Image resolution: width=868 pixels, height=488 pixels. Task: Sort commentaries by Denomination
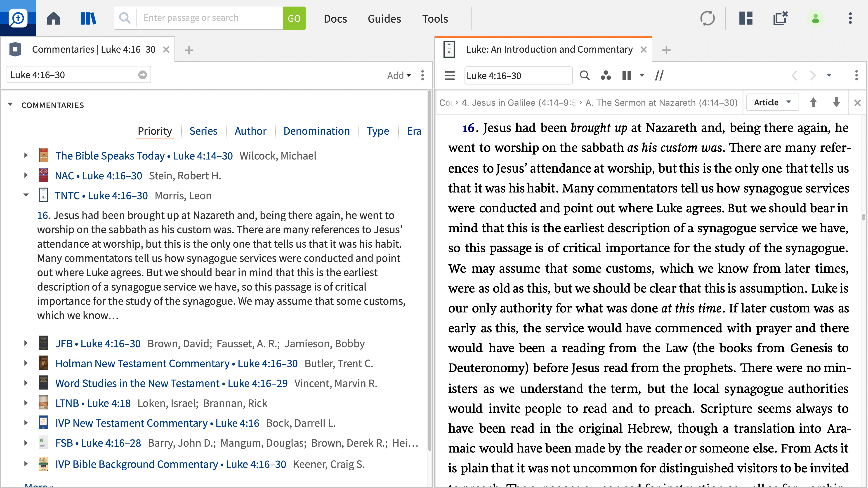(316, 131)
